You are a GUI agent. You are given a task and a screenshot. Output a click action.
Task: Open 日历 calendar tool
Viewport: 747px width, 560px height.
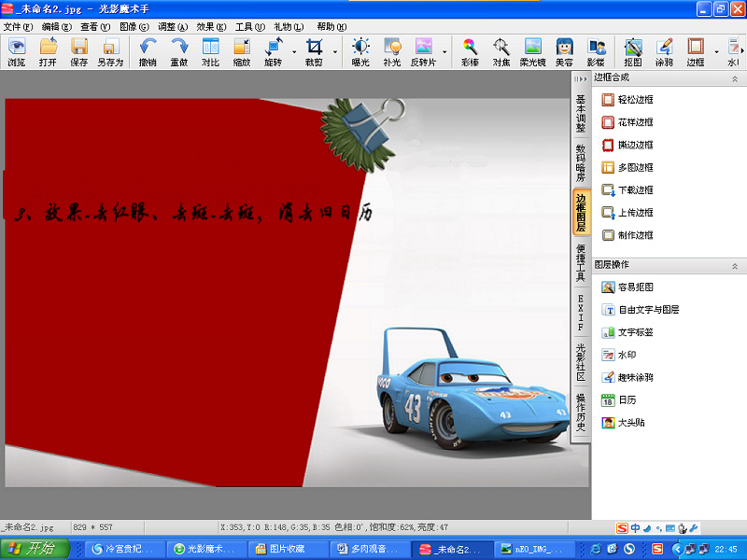619,400
